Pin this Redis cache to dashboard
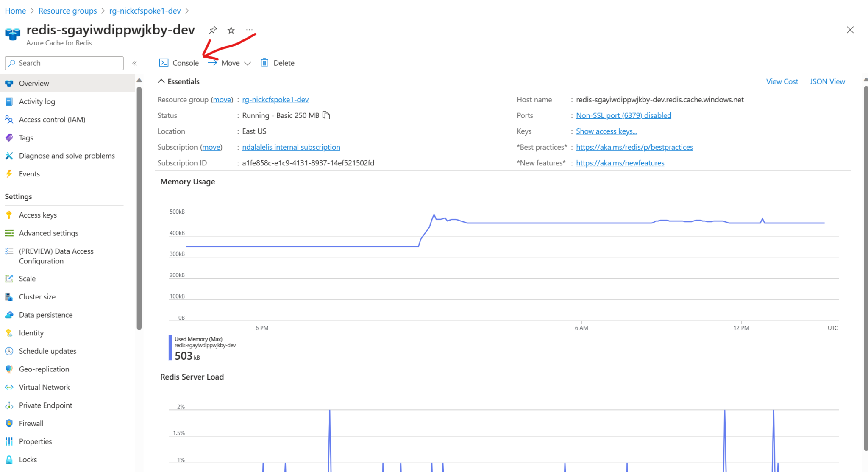Viewport: 868px width, 472px height. point(213,30)
